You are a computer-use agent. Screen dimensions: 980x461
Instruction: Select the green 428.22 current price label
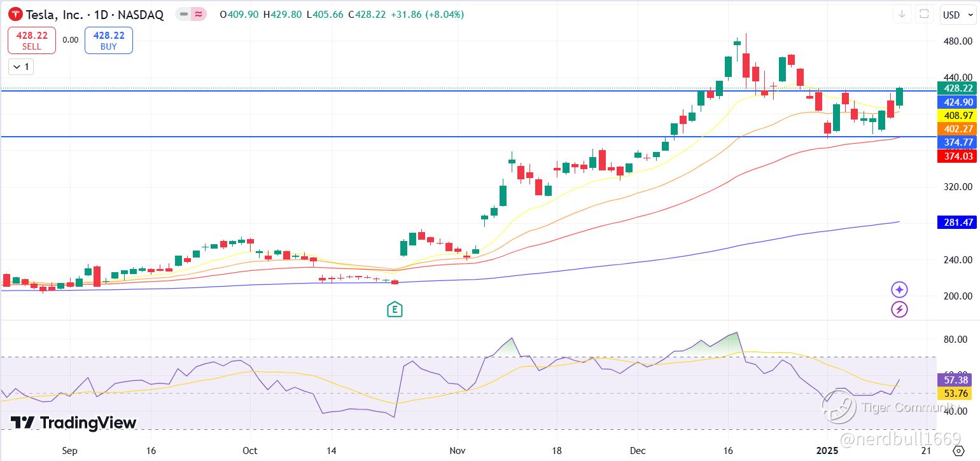pyautogui.click(x=956, y=88)
